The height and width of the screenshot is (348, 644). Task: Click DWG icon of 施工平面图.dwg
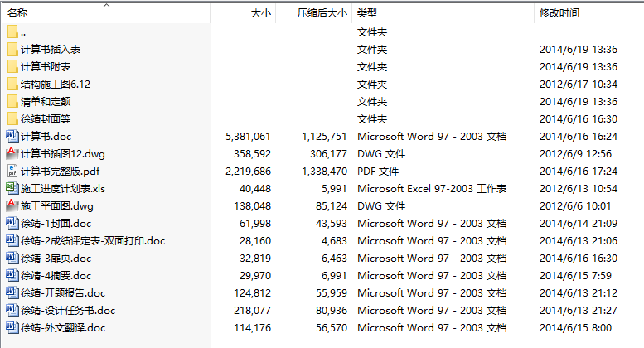pos(12,205)
